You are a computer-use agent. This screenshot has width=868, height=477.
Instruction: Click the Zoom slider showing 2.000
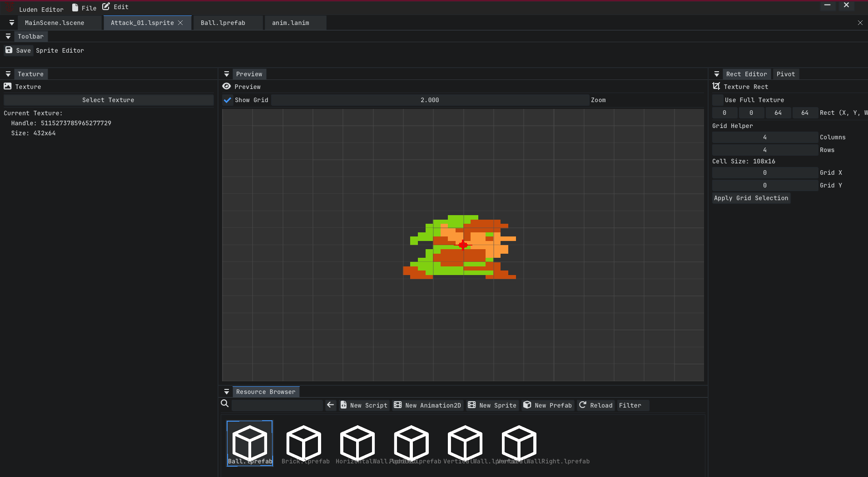pos(430,100)
